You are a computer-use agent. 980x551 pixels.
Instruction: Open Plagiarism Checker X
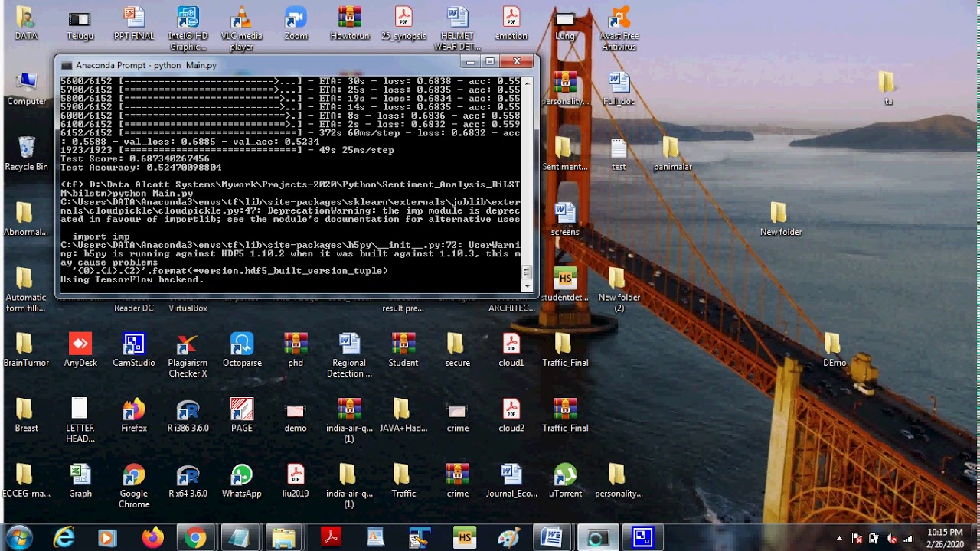[x=188, y=356]
